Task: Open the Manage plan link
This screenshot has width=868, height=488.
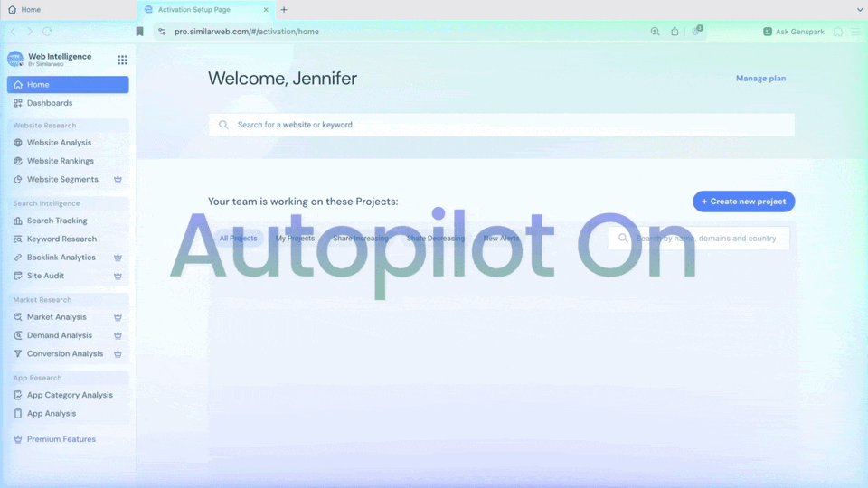Action: point(760,79)
